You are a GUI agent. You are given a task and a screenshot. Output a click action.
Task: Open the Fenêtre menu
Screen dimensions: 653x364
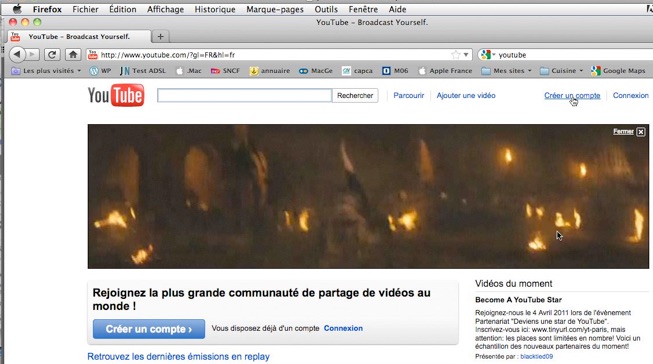click(363, 9)
